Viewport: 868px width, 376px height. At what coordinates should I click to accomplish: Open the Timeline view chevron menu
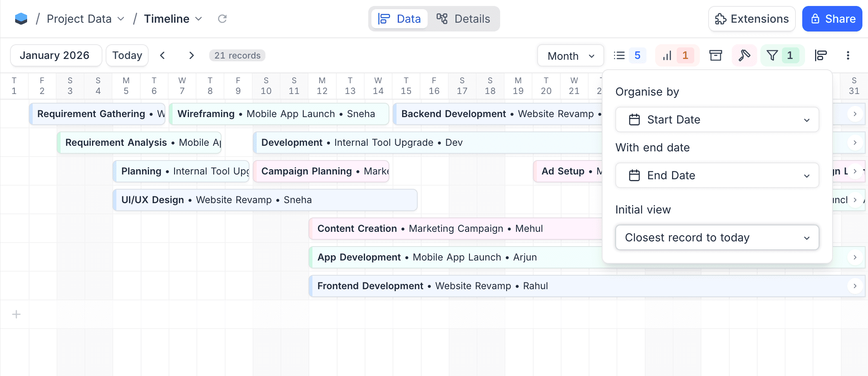[198, 19]
